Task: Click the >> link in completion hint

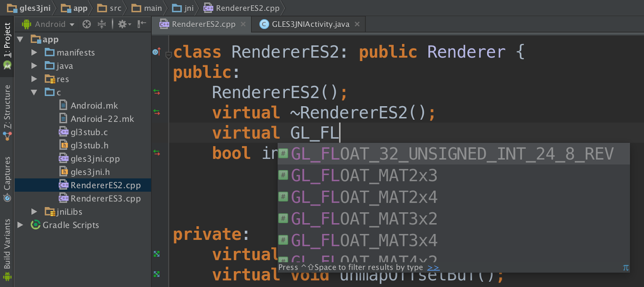Action: [x=433, y=268]
